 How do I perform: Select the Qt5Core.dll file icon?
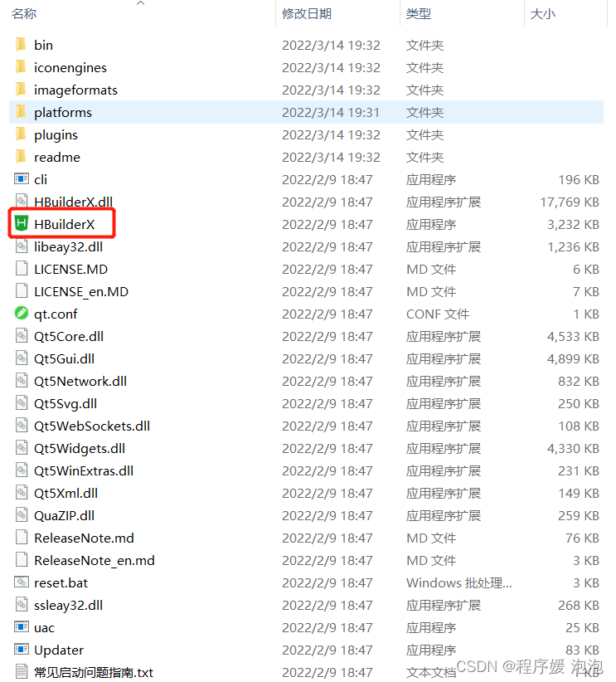click(x=22, y=336)
